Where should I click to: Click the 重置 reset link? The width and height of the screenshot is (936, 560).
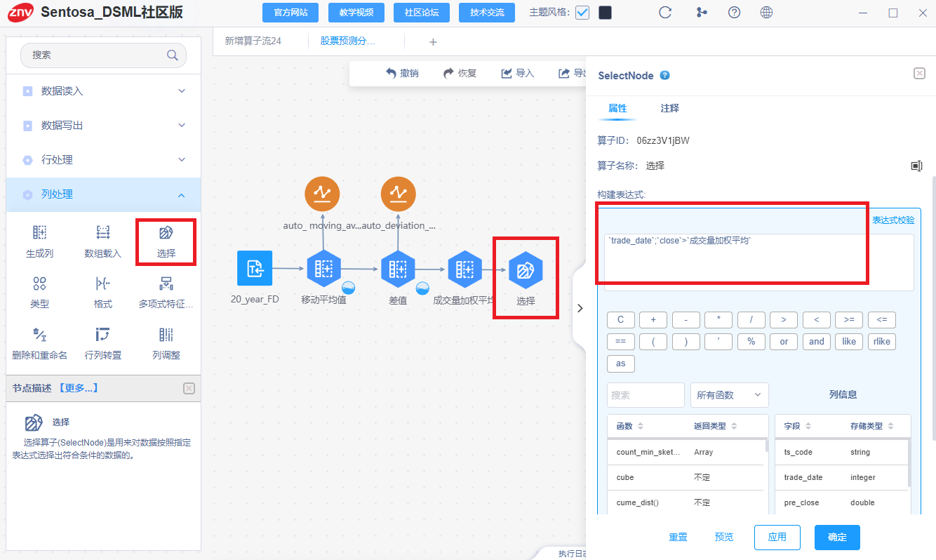[x=678, y=537]
